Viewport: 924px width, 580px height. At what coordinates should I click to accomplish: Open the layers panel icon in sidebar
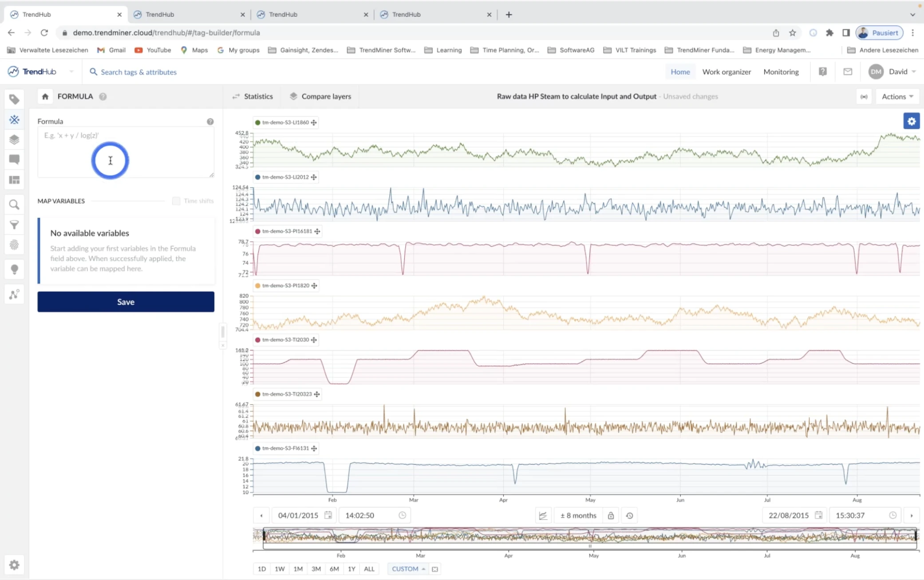tap(14, 140)
